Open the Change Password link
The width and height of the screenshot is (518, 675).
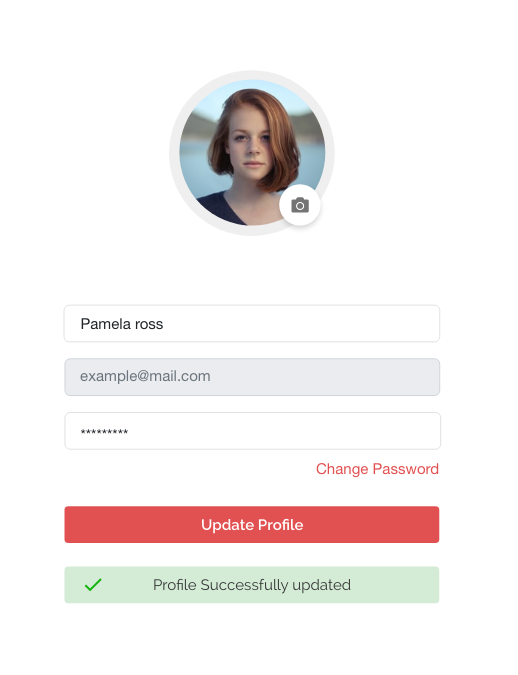point(377,469)
